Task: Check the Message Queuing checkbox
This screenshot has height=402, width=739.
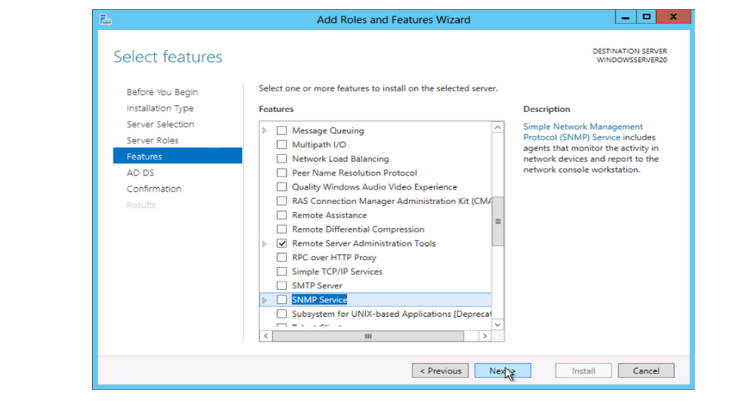Action: point(282,131)
